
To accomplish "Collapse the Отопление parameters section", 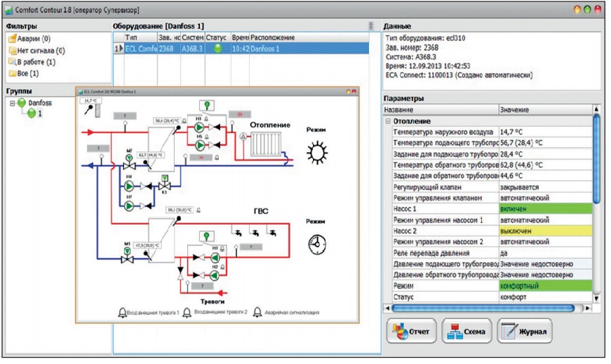I will [387, 121].
